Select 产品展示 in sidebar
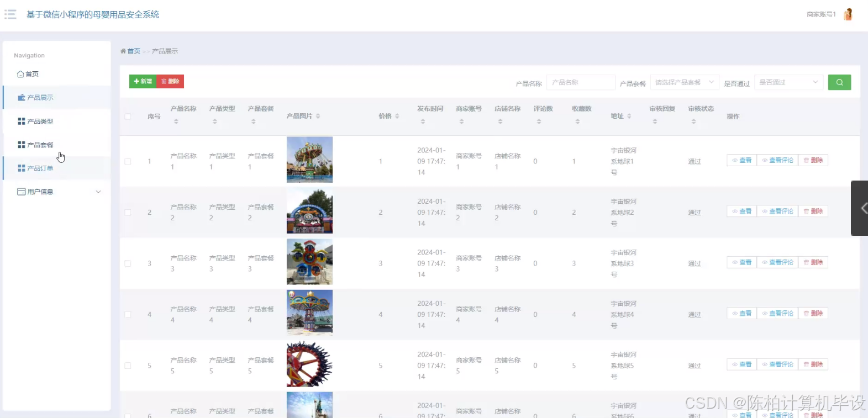 57,97
